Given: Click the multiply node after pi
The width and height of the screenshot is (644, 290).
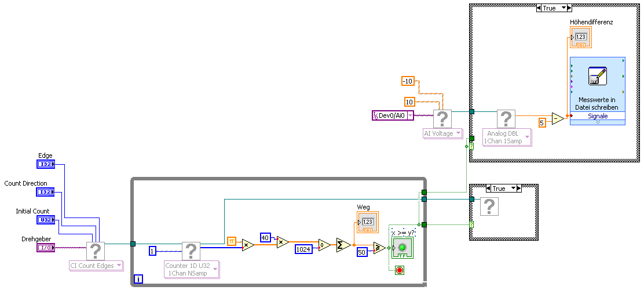Looking at the screenshot, I should [248, 245].
